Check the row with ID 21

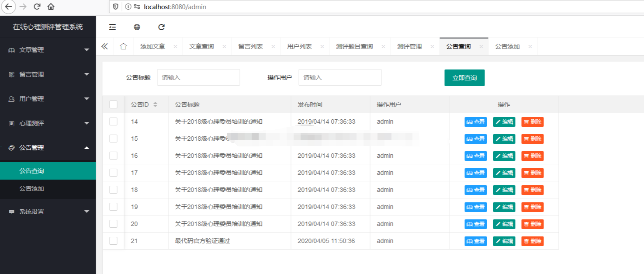(x=114, y=241)
